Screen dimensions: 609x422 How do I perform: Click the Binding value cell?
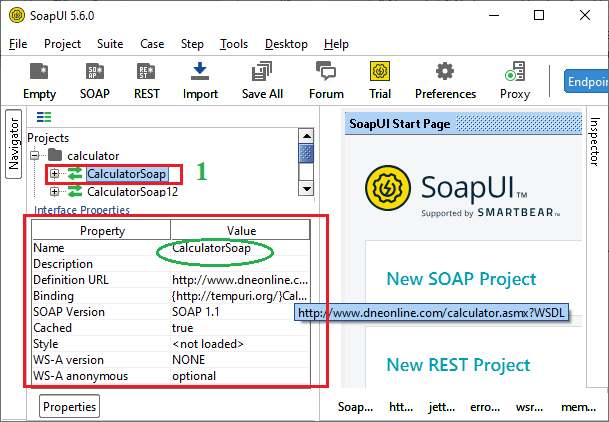pos(240,296)
